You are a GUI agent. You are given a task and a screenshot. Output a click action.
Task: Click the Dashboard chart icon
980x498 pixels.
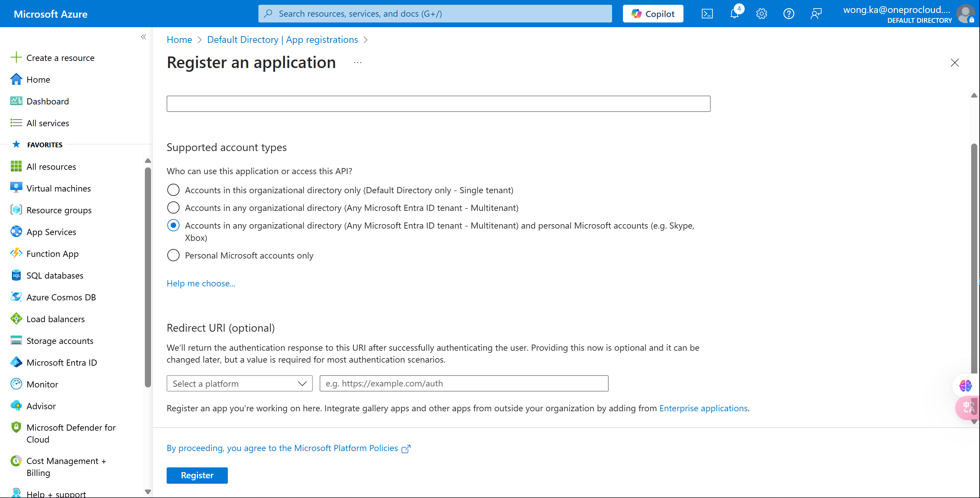click(x=16, y=101)
